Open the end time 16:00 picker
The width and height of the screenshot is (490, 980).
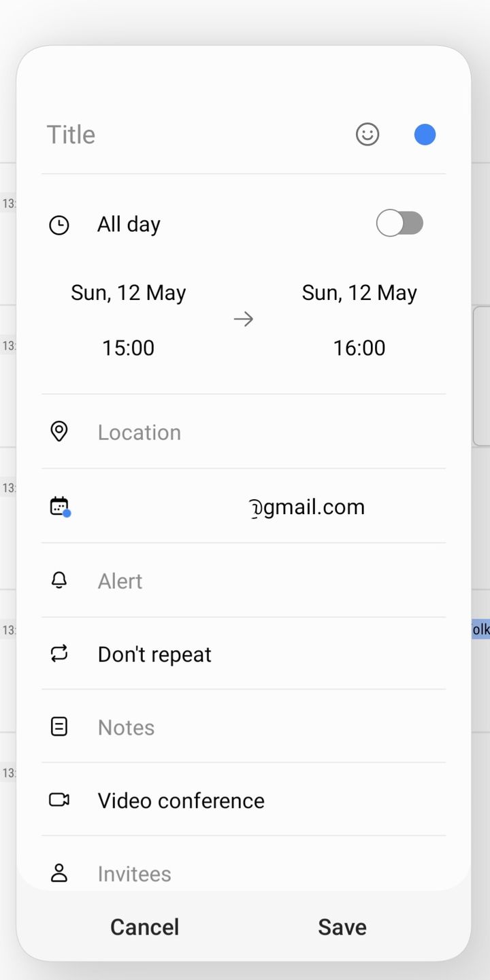click(x=359, y=348)
